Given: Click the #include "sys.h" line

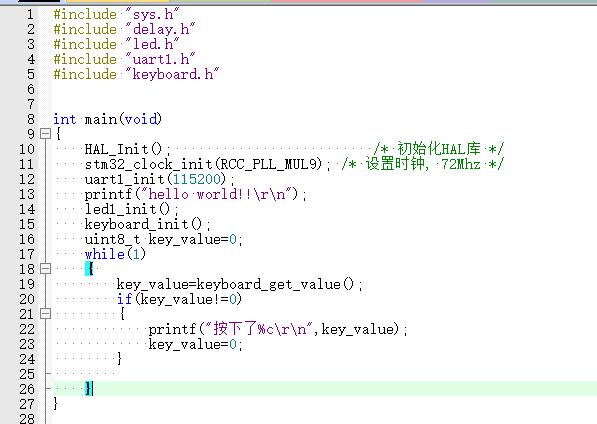Looking at the screenshot, I should (x=116, y=14).
